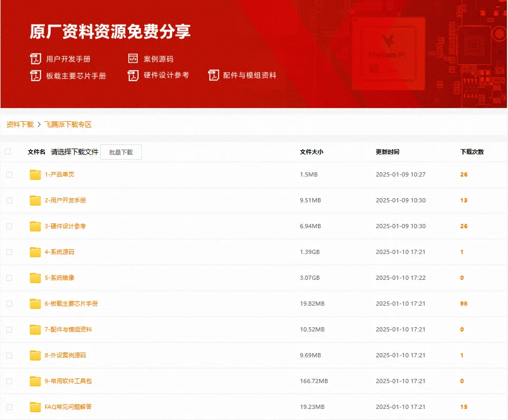Click folder icon for 9-常用软件工具包
Screen dimensions: 508x420
coord(35,381)
